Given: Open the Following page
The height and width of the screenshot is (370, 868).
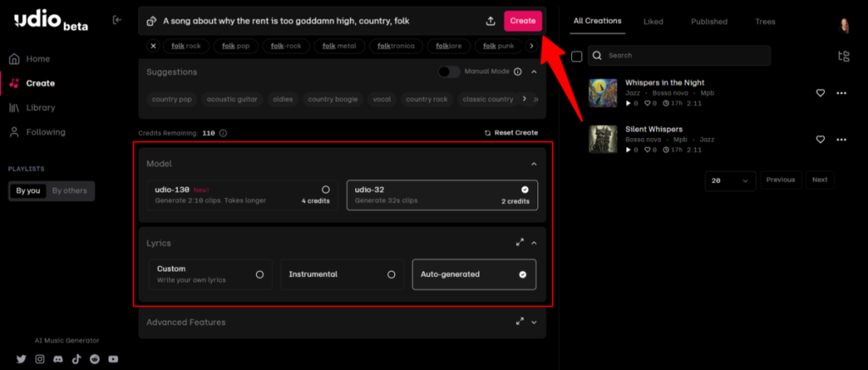Looking at the screenshot, I should [37, 132].
